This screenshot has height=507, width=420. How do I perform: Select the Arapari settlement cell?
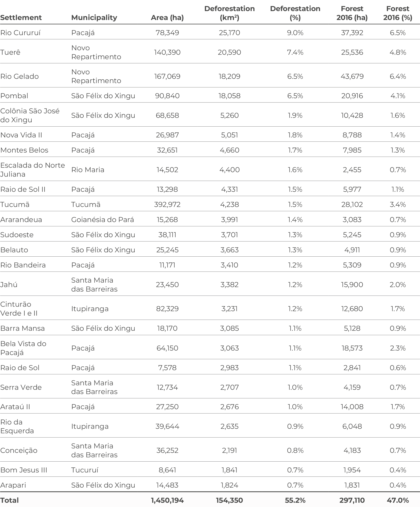[x=13, y=485]
